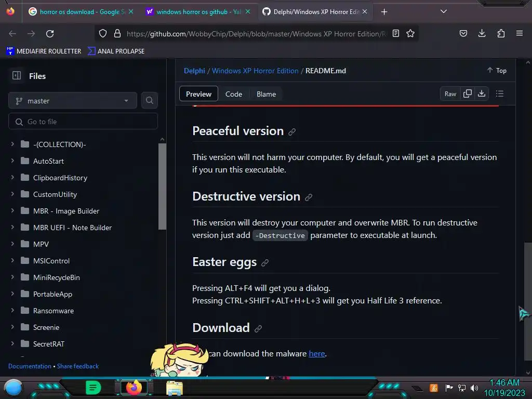The image size is (532, 399).
Task: Open the file explorer taskbar icon
Action: tap(175, 388)
